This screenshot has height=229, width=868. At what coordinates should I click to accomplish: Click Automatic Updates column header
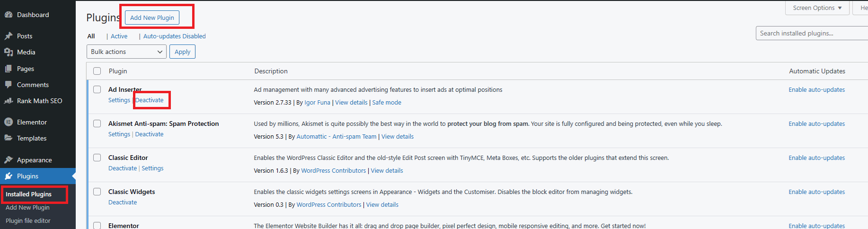817,71
